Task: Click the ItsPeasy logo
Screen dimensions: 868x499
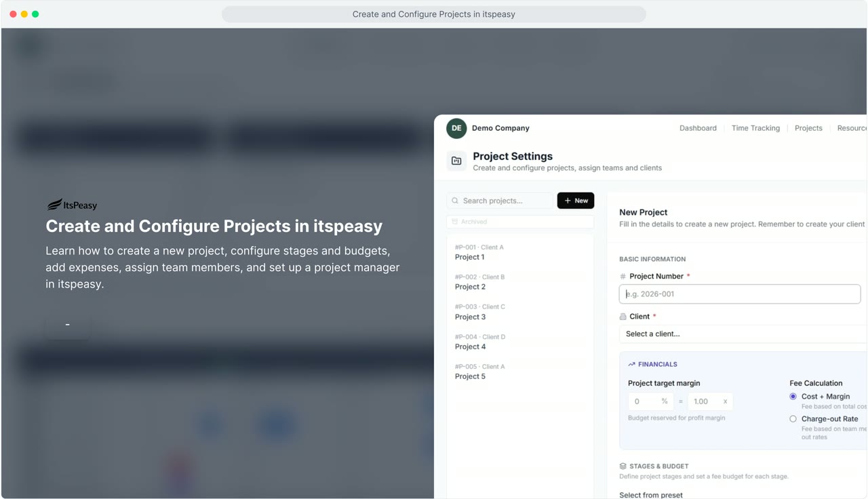Action: [x=72, y=204]
